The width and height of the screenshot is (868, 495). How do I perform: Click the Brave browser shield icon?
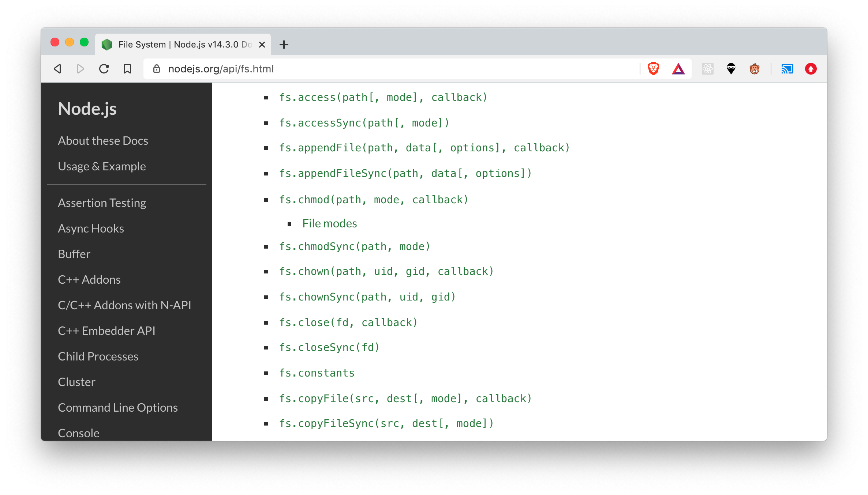point(655,68)
